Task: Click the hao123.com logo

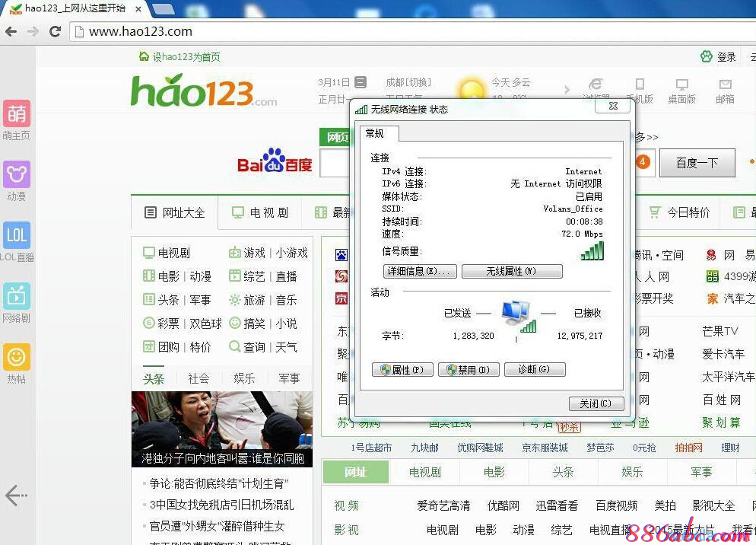Action: click(204, 91)
